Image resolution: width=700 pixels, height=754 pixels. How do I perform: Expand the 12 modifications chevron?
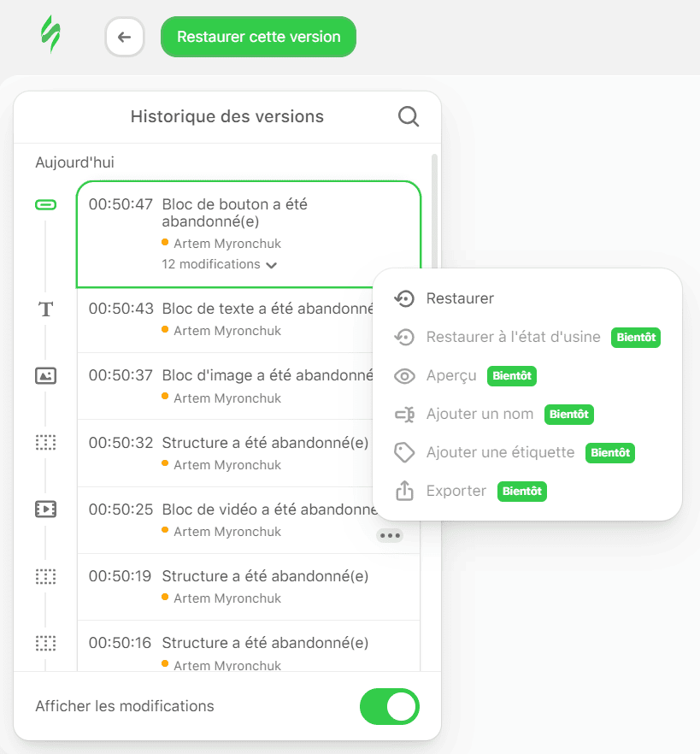[271, 265]
